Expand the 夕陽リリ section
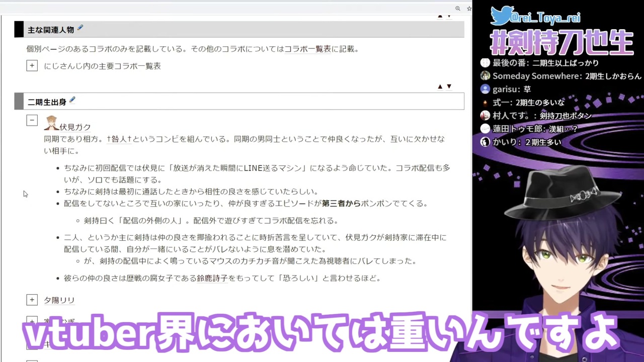The image size is (644, 362). click(x=32, y=300)
